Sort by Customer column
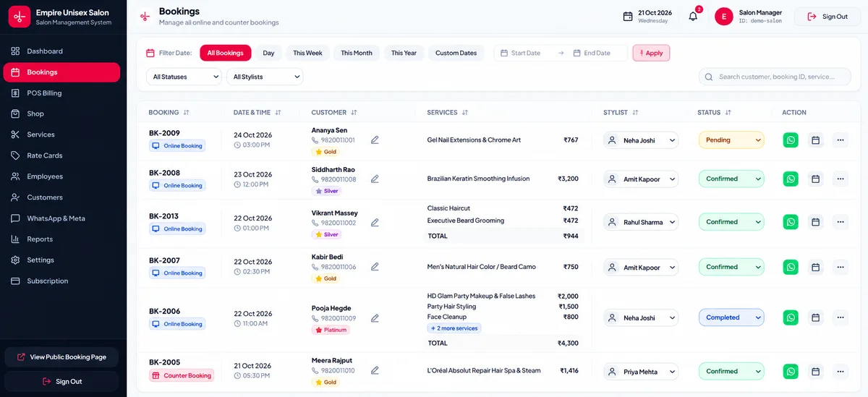Viewport: 868px width, 397px height. click(354, 113)
